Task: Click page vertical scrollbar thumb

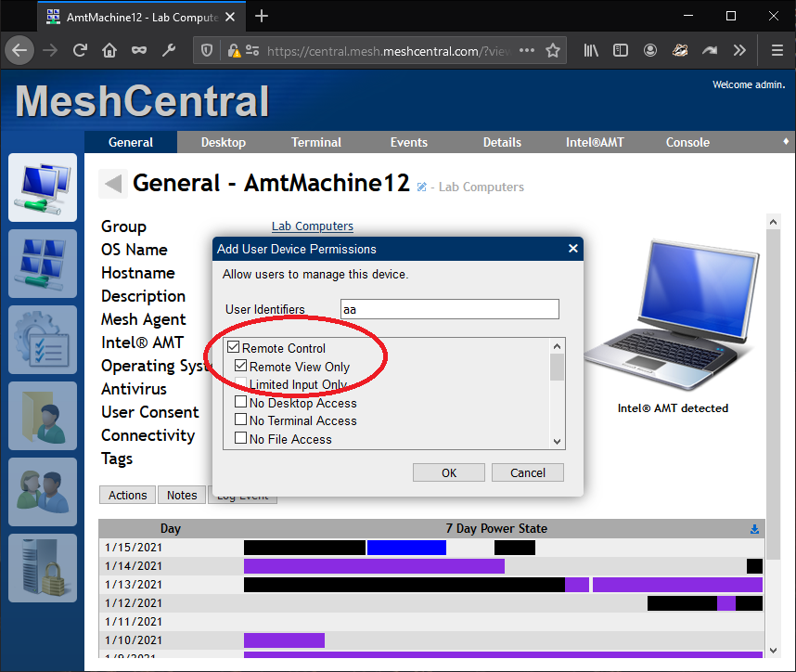Action: (x=773, y=394)
